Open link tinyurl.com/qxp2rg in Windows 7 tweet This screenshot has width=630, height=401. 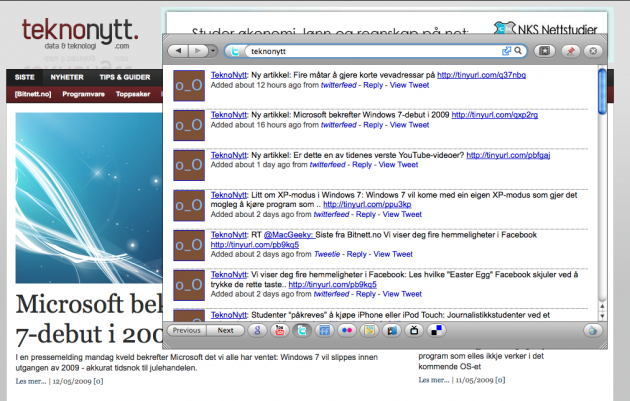coord(495,115)
